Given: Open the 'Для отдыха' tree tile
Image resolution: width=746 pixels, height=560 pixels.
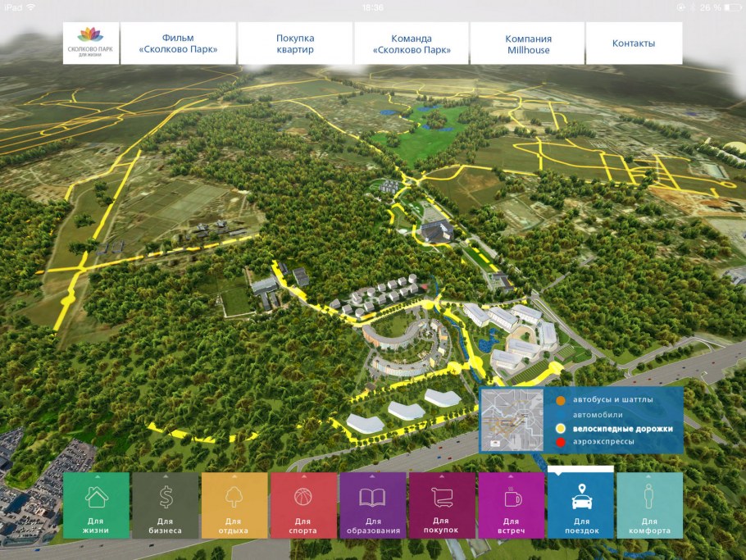Looking at the screenshot, I should (x=234, y=505).
